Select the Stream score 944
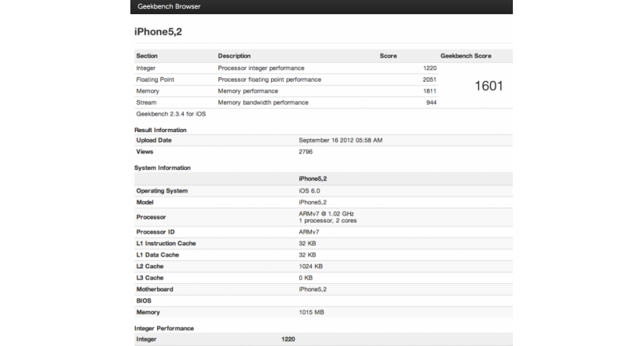Screen dimensions: 644x346 (x=431, y=103)
